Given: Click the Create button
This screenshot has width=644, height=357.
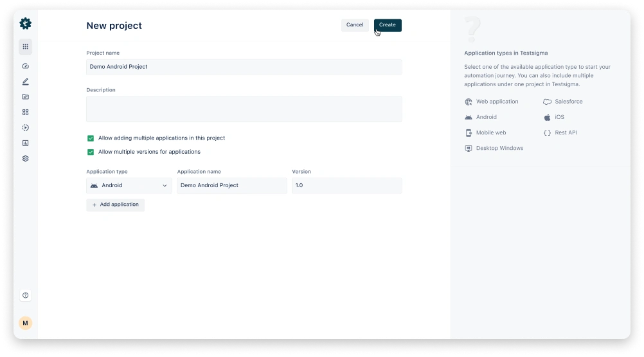Looking at the screenshot, I should pos(388,25).
